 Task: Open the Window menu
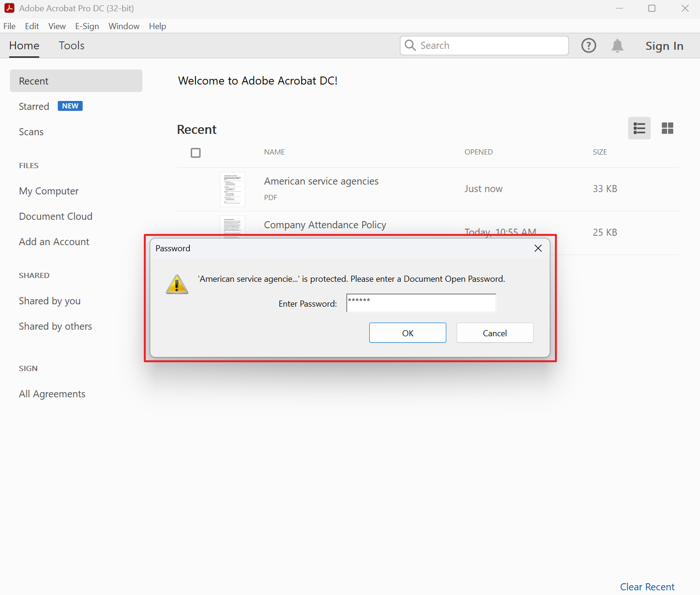point(124,26)
